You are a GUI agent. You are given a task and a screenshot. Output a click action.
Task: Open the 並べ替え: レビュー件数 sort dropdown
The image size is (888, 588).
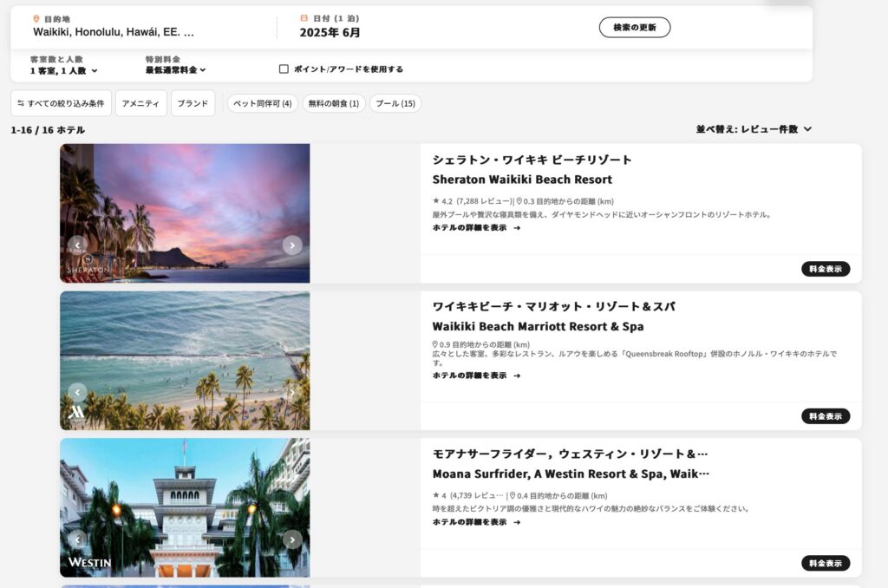(x=754, y=129)
